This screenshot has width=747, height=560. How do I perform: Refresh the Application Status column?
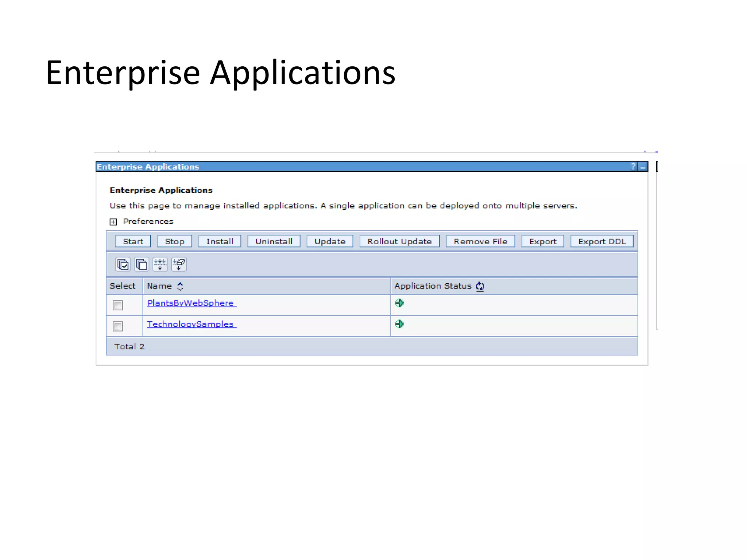pyautogui.click(x=480, y=286)
